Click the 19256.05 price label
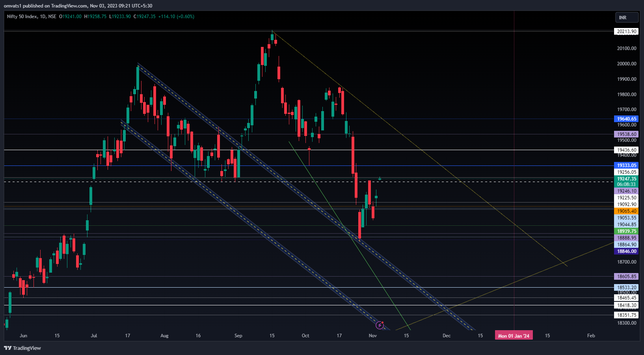This screenshot has height=355, width=644. pyautogui.click(x=626, y=172)
